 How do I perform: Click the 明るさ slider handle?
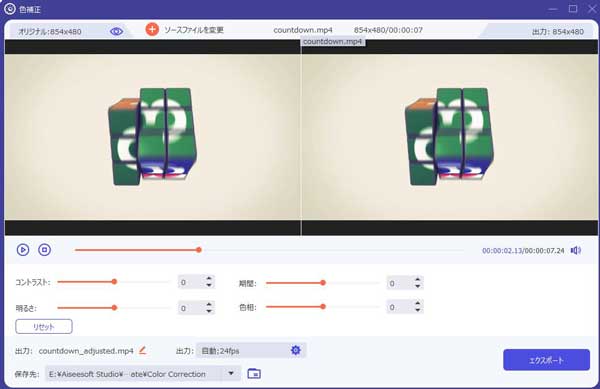[114, 308]
